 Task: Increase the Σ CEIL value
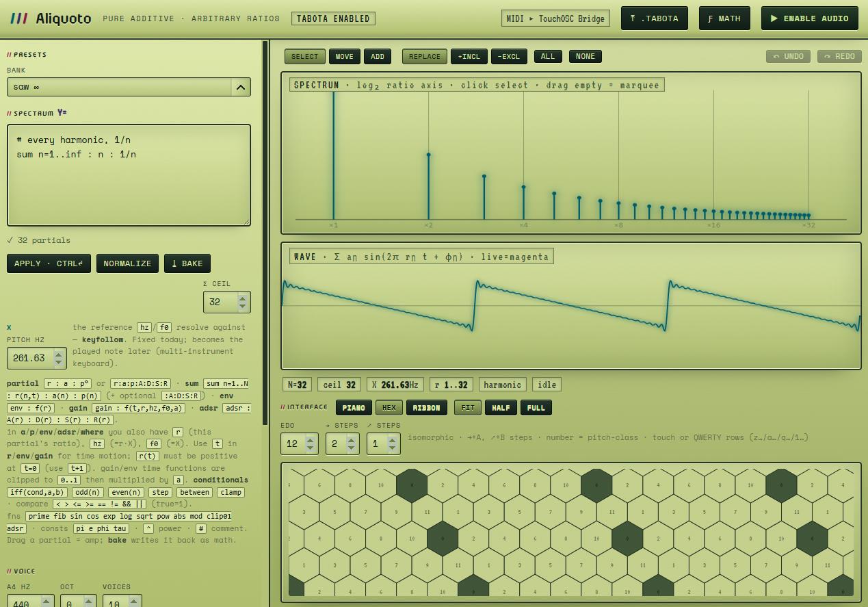point(243,298)
